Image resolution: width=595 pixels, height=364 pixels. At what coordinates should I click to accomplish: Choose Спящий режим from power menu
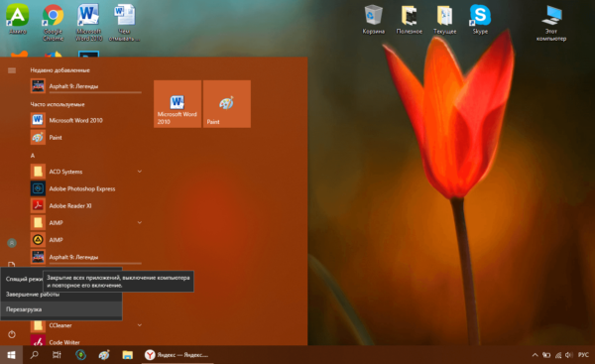24,279
